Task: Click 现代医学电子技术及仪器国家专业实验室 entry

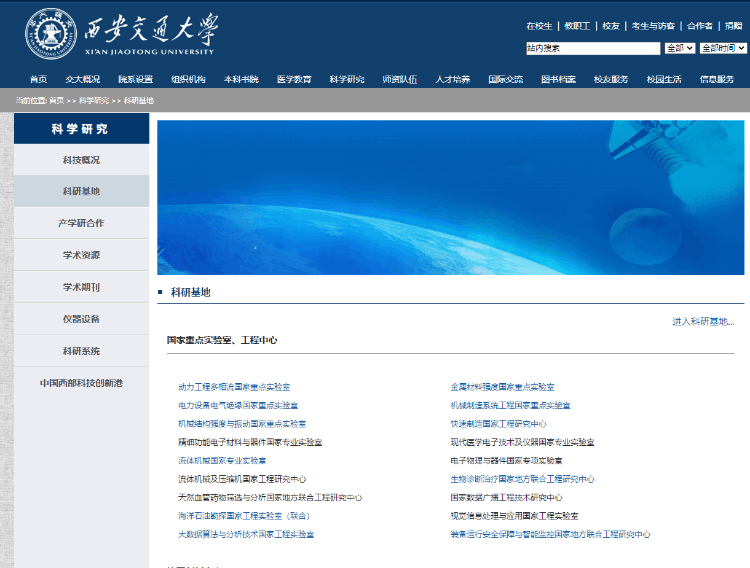Action: (522, 442)
